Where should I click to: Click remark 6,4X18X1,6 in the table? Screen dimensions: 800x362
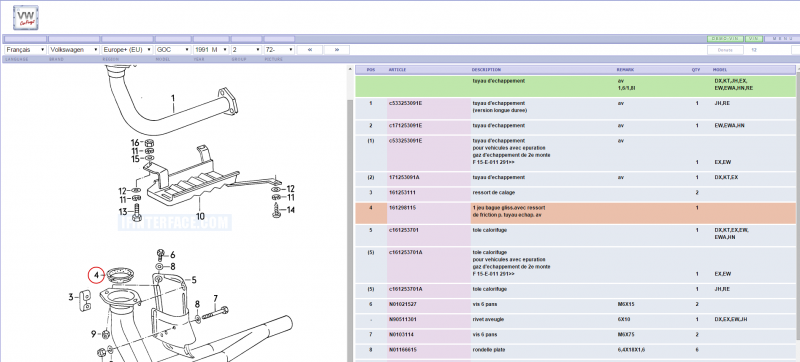(x=631, y=350)
